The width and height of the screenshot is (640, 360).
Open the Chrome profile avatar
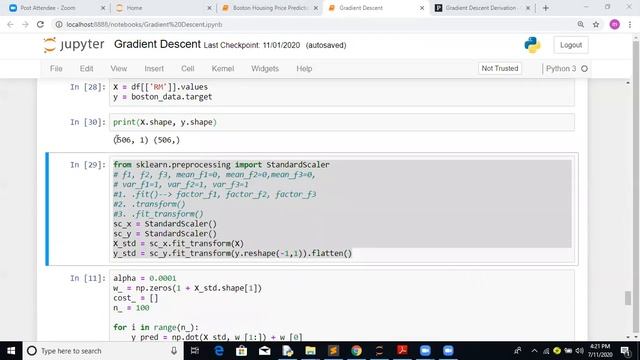(615, 24)
